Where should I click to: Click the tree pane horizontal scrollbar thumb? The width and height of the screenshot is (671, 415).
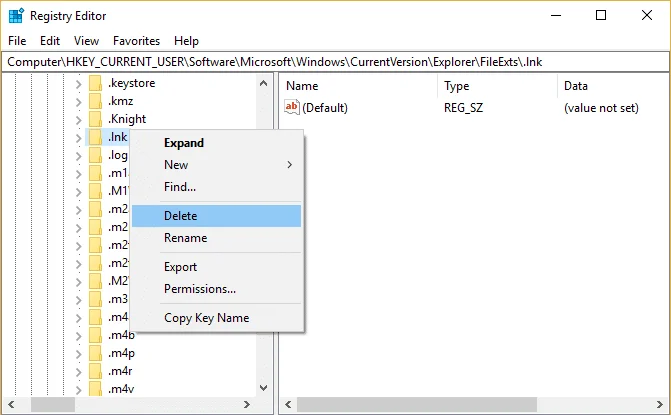pyautogui.click(x=53, y=404)
